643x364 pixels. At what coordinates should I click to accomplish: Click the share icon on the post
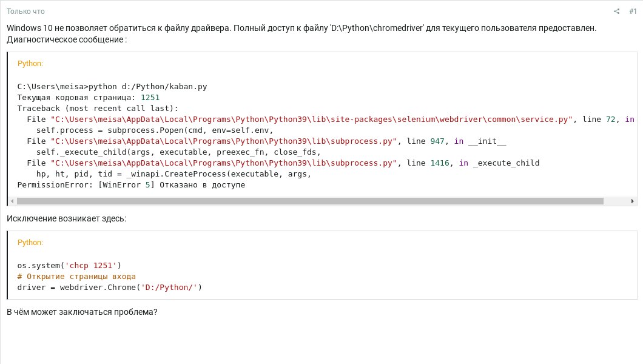[616, 12]
